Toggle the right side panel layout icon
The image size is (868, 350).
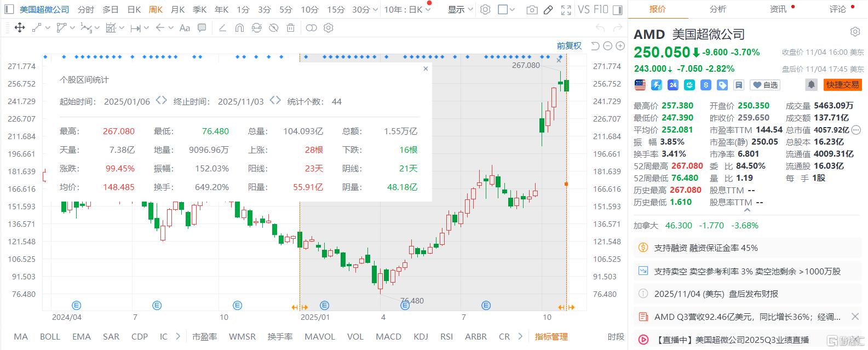(x=617, y=10)
